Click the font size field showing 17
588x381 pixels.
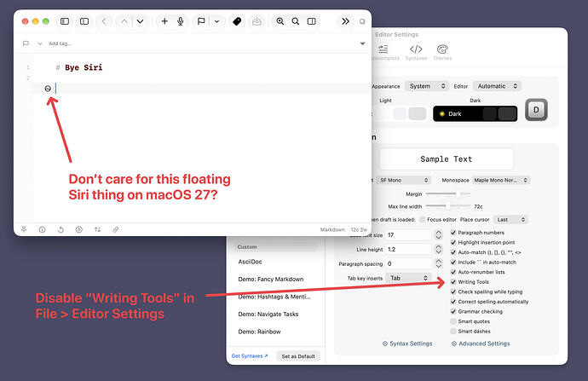[408, 234]
